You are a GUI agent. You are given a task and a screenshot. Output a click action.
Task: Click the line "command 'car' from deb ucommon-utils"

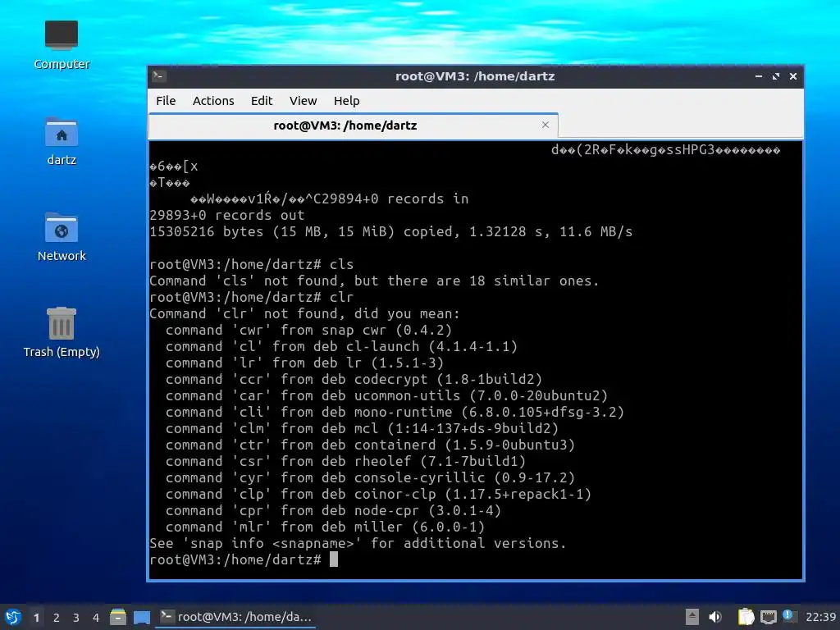click(386, 396)
